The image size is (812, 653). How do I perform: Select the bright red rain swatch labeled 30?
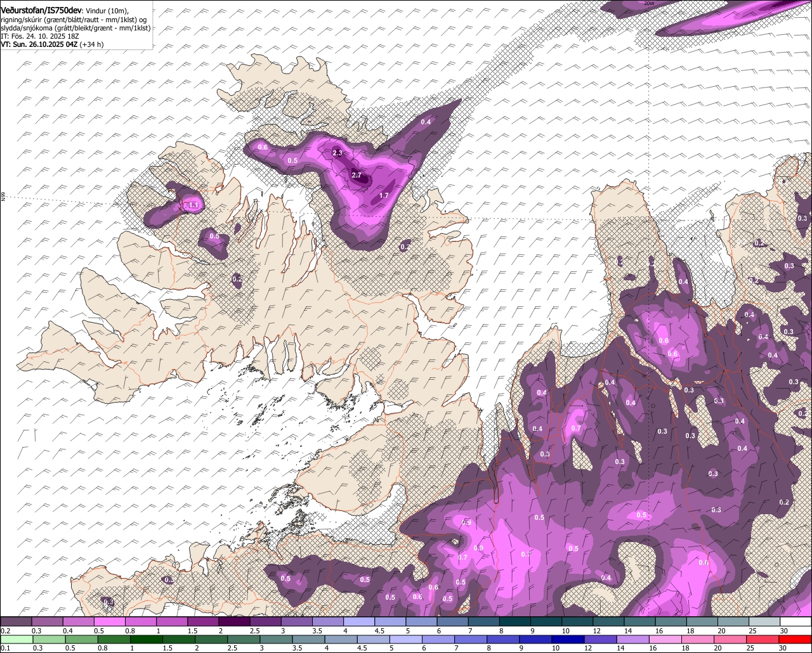pyautogui.click(x=796, y=640)
